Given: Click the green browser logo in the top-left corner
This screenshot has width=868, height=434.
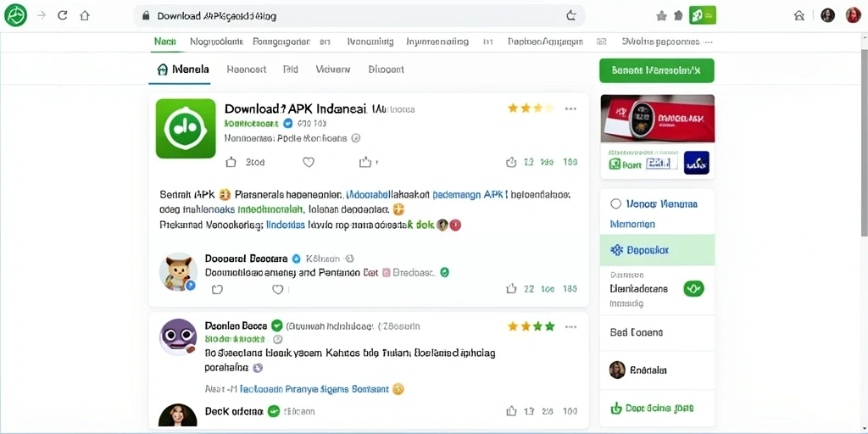Looking at the screenshot, I should [15, 15].
